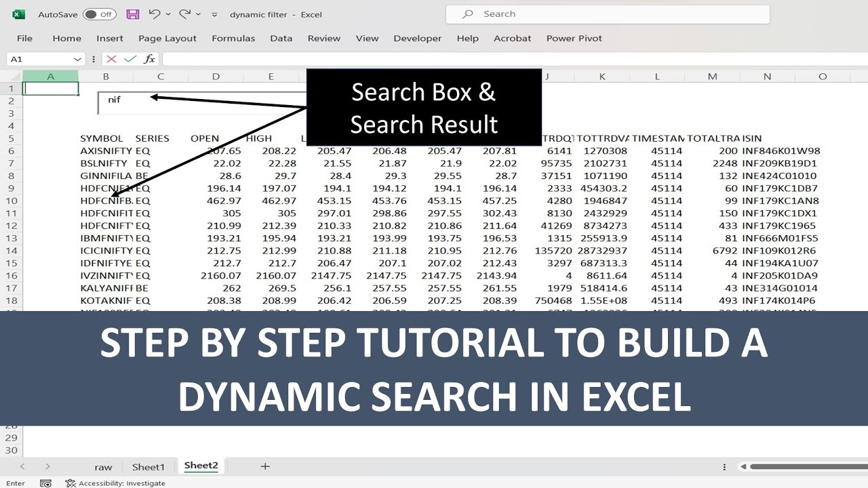The width and height of the screenshot is (868, 488).
Task: Click the SERIES header cell
Action: 152,138
